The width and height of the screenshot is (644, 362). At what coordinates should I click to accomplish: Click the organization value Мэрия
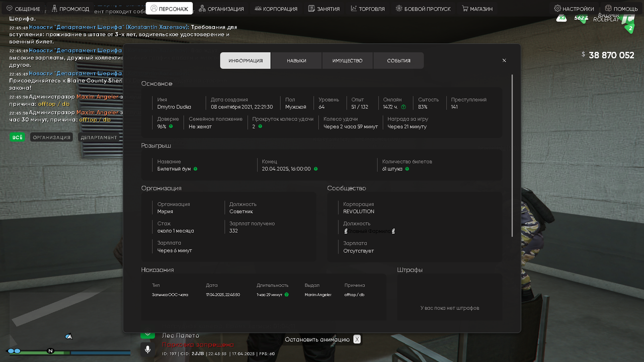[165, 212]
